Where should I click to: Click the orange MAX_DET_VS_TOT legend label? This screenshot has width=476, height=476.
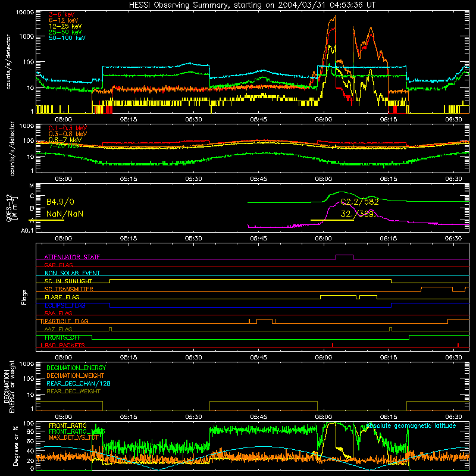click(x=73, y=437)
